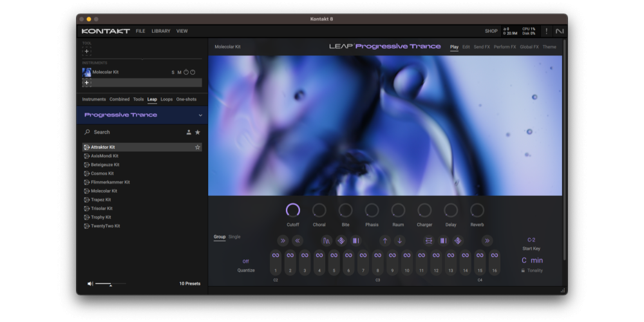
Task: Click the double left chevron above pad 2
Action: point(298,241)
